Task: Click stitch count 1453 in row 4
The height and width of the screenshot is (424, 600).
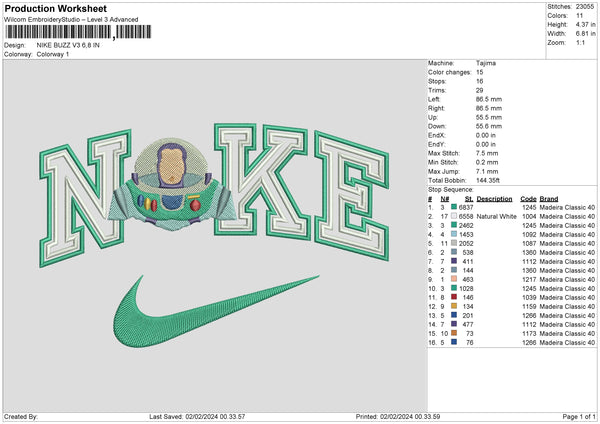Action: 466,235
